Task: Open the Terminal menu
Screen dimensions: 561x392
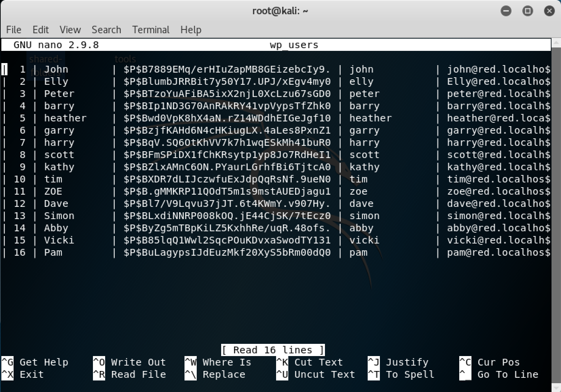Action: [x=151, y=30]
